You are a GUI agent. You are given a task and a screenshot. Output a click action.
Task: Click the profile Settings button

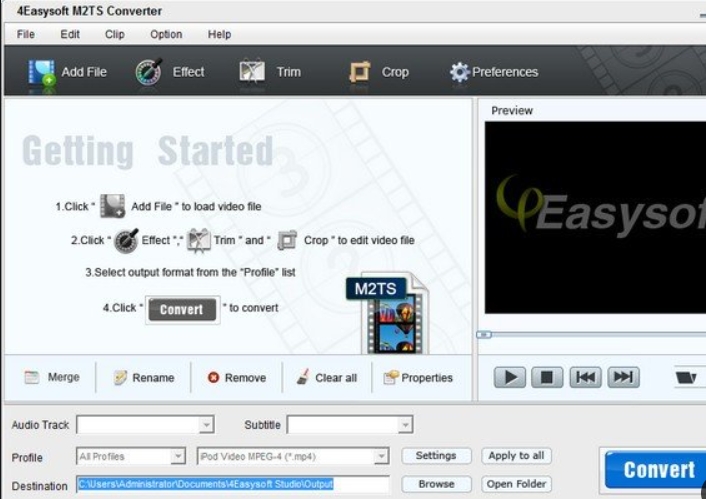[436, 456]
